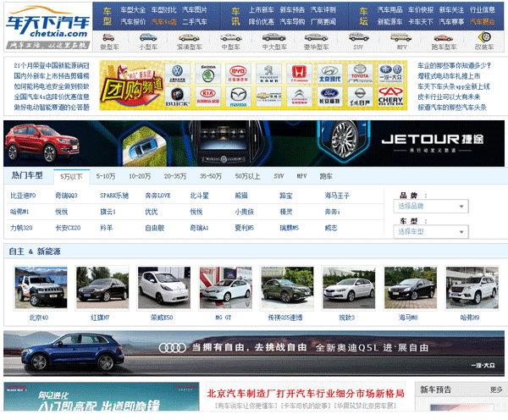Open the 红旗H7 car thumbnail
508x420 pixels.
(102, 287)
